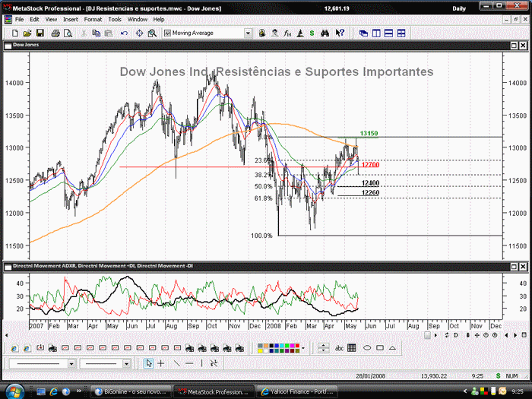Select the triangle drawing tool

coord(393,348)
